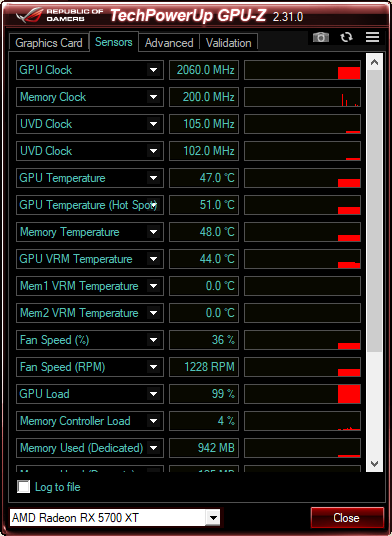
Task: Expand the Memory Temperature dropdown
Action: coord(153,232)
